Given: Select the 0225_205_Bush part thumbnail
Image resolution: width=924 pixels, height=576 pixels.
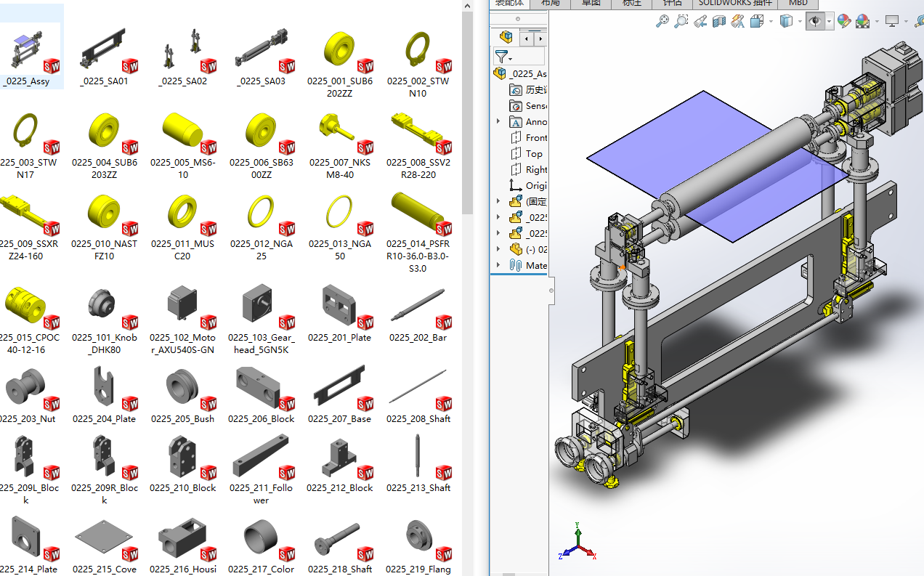Looking at the screenshot, I should pos(180,386).
